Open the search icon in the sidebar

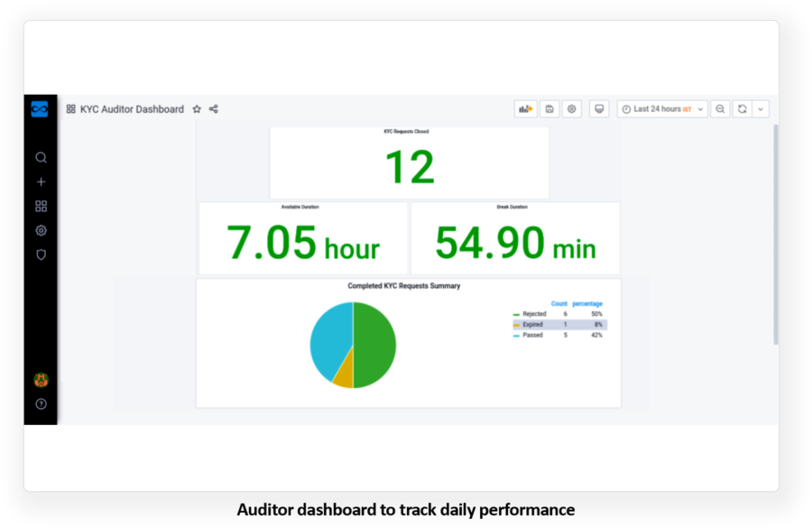(x=41, y=158)
